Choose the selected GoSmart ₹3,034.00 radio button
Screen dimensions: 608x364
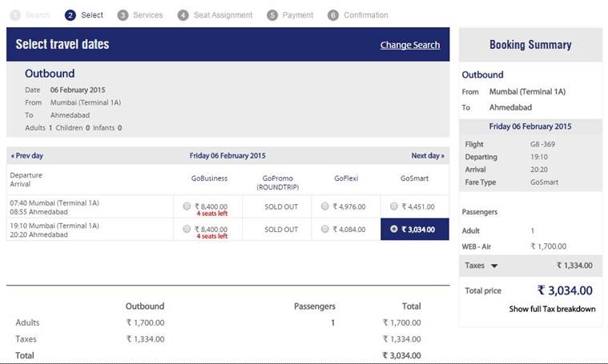pos(394,229)
